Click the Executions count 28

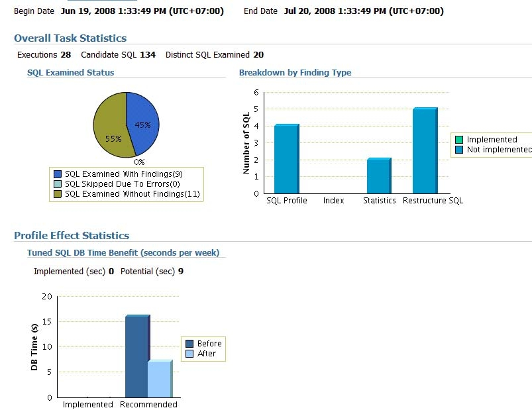(x=66, y=54)
